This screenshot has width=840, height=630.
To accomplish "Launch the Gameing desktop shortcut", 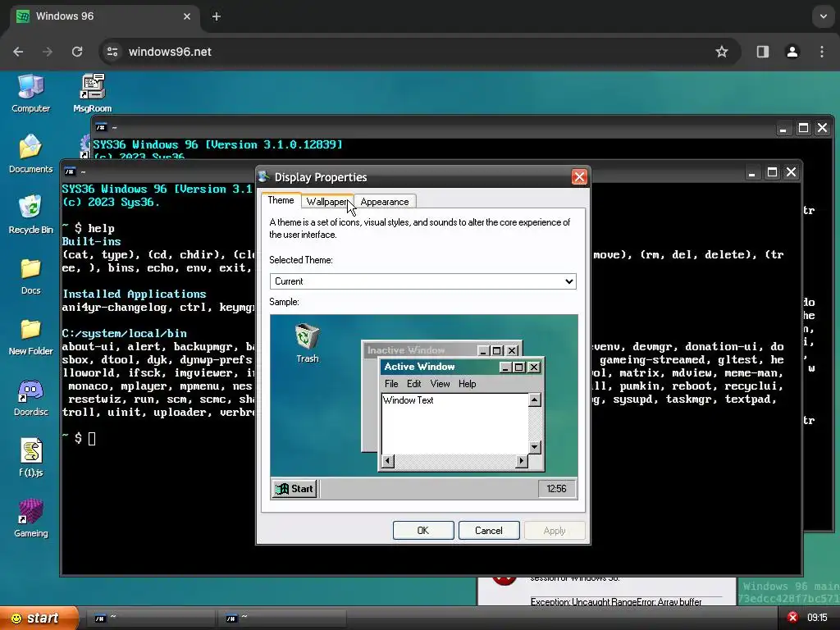I will point(30,518).
